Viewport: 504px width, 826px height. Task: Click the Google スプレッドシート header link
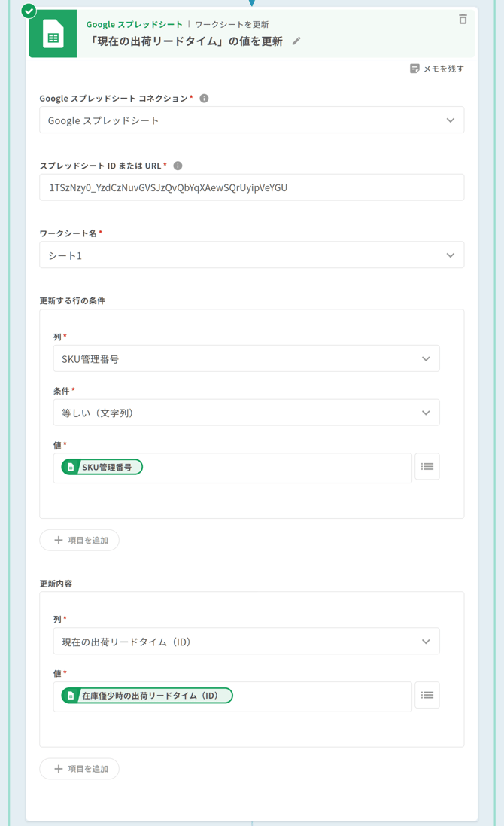[134, 24]
